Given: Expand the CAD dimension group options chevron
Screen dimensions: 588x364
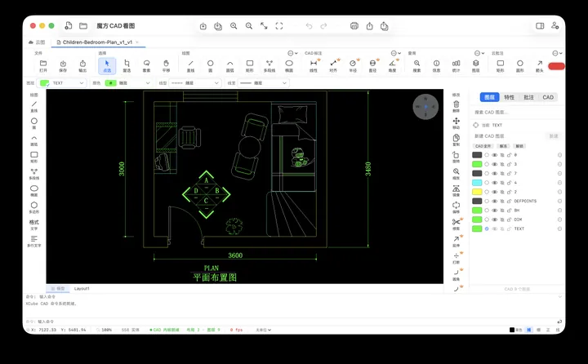Looking at the screenshot, I should click(x=396, y=53).
